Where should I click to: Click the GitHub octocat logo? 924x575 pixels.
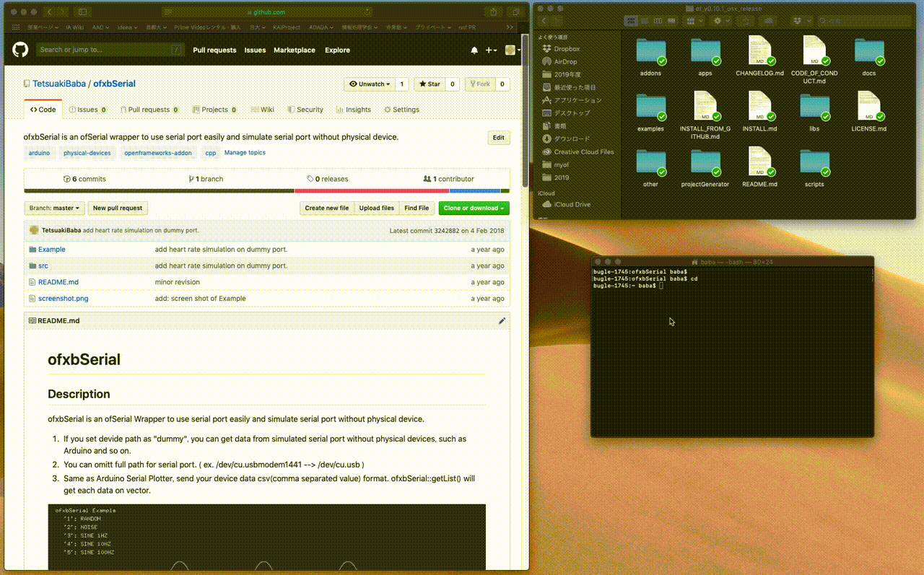[x=20, y=50]
